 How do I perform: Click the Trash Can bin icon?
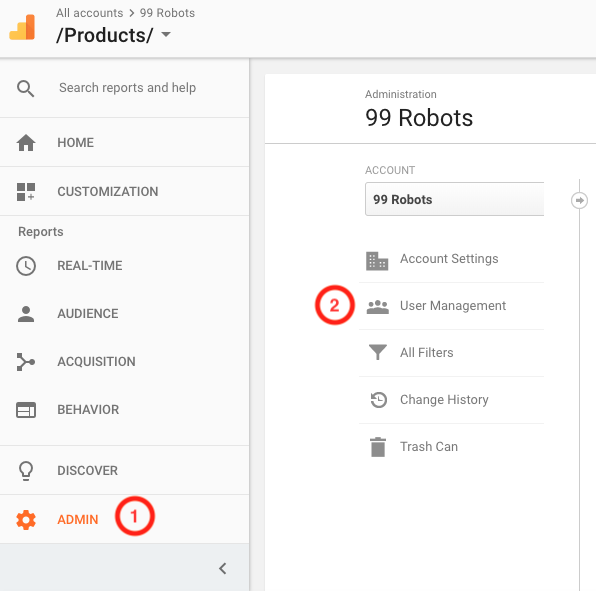pos(378,447)
